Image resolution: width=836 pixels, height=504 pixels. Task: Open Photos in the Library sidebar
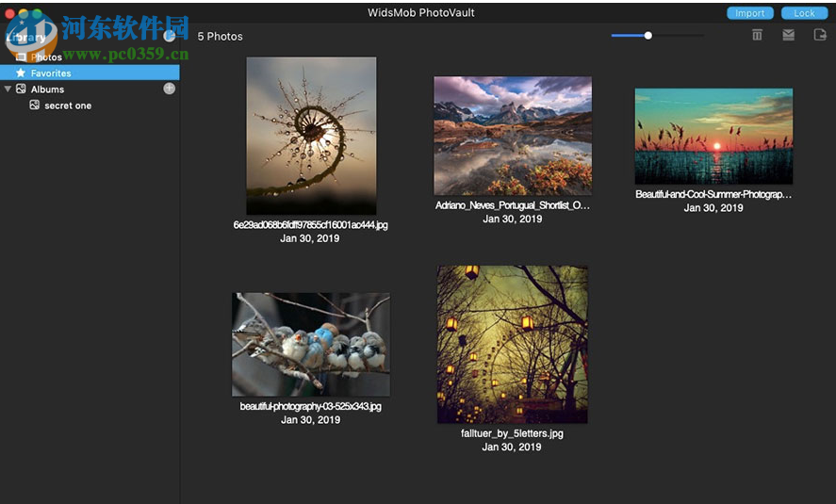(x=46, y=57)
